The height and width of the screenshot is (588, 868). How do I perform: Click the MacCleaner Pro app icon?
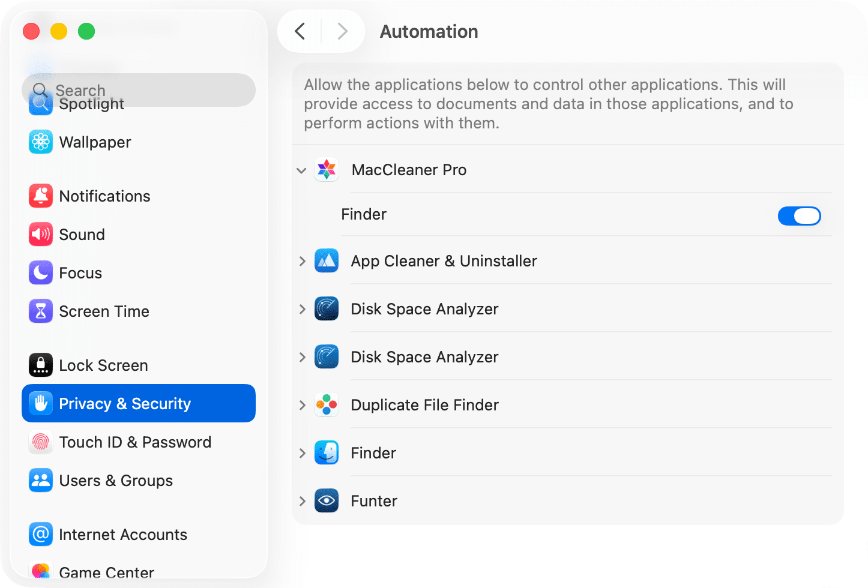(x=327, y=170)
